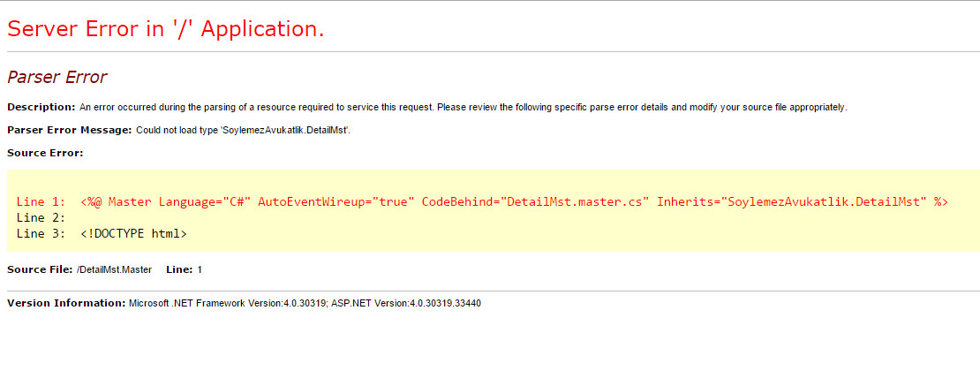Click the 'Line 3:' label in the code box
980x386 pixels.
(41, 234)
